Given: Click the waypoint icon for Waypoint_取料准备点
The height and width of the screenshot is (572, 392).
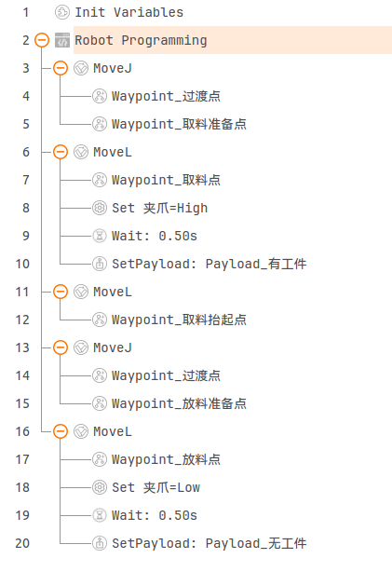Looking at the screenshot, I should [x=100, y=124].
